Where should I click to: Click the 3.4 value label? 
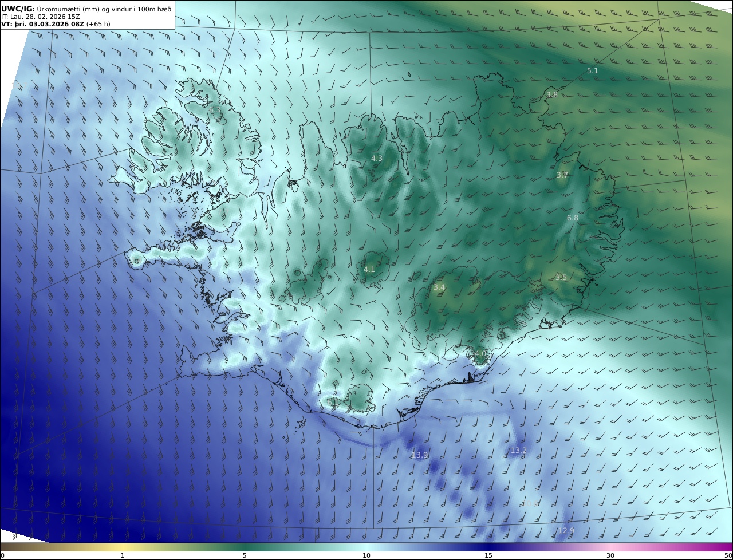point(439,287)
